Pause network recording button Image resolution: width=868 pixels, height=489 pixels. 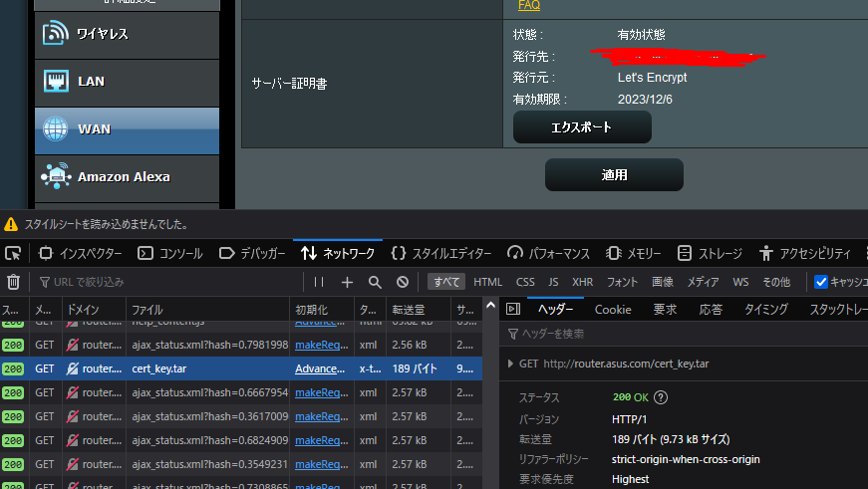[319, 282]
